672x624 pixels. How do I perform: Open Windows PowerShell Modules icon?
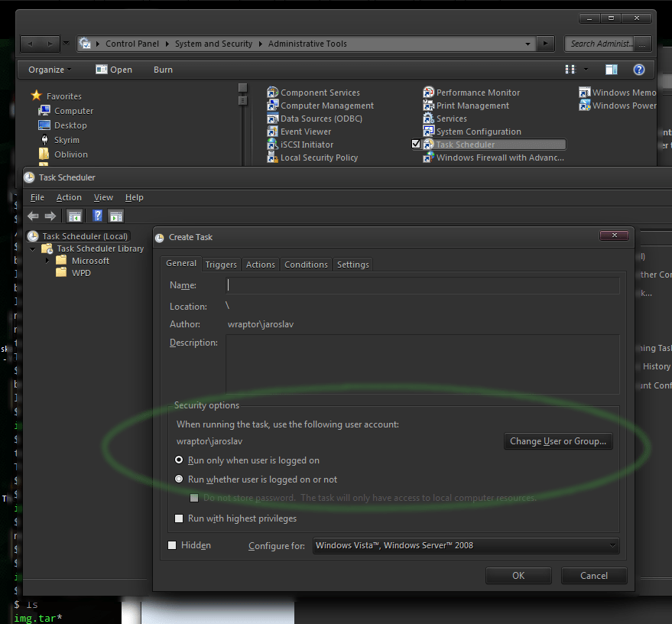tap(585, 105)
